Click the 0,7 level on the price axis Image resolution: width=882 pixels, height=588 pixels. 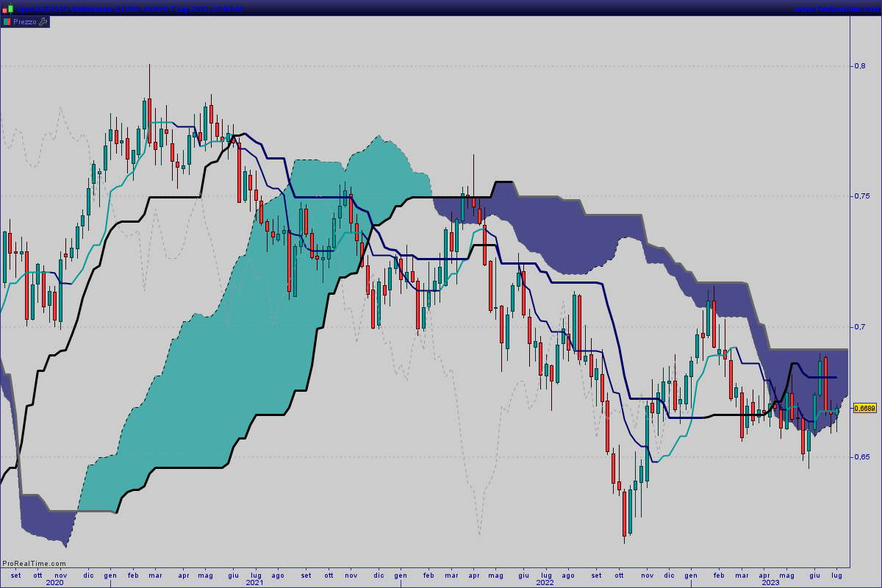coord(858,326)
